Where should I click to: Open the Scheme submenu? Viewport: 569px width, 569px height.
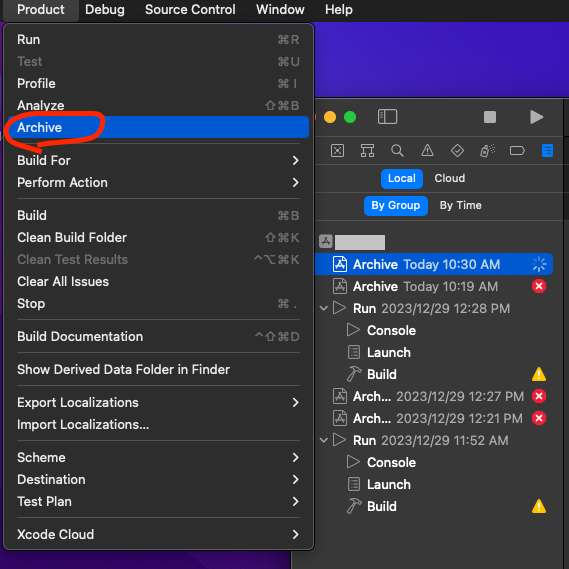coord(158,458)
